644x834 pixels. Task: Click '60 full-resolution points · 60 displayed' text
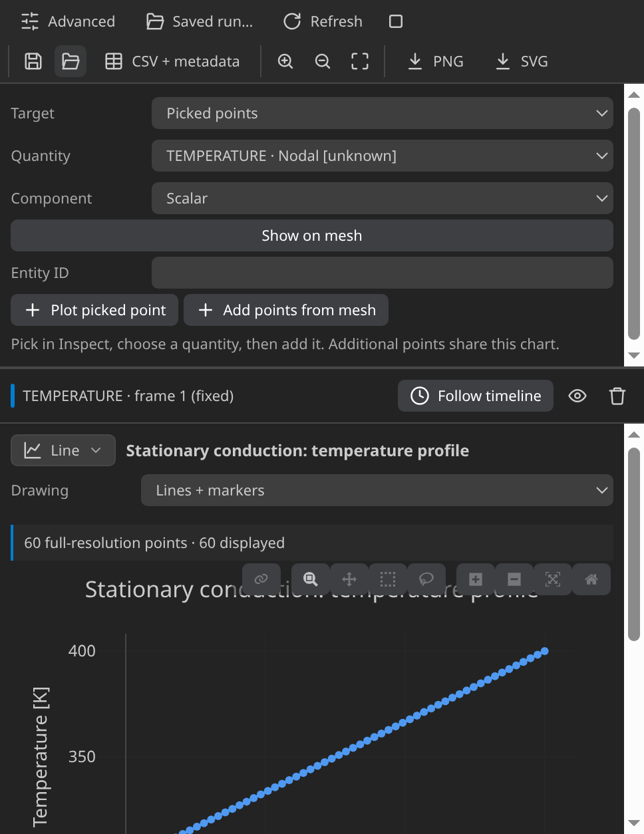point(154,543)
